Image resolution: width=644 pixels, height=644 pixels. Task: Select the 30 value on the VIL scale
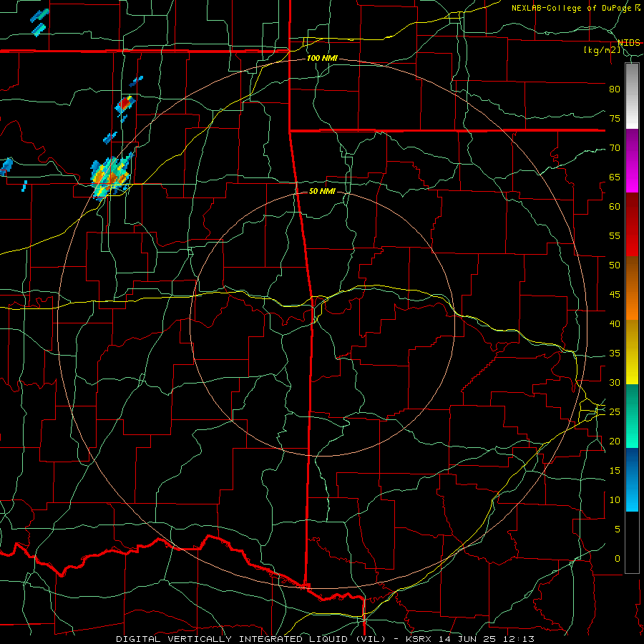(x=615, y=382)
